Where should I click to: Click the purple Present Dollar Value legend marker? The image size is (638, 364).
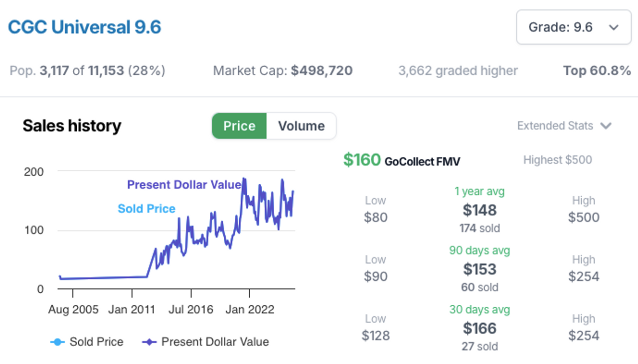[x=150, y=342]
